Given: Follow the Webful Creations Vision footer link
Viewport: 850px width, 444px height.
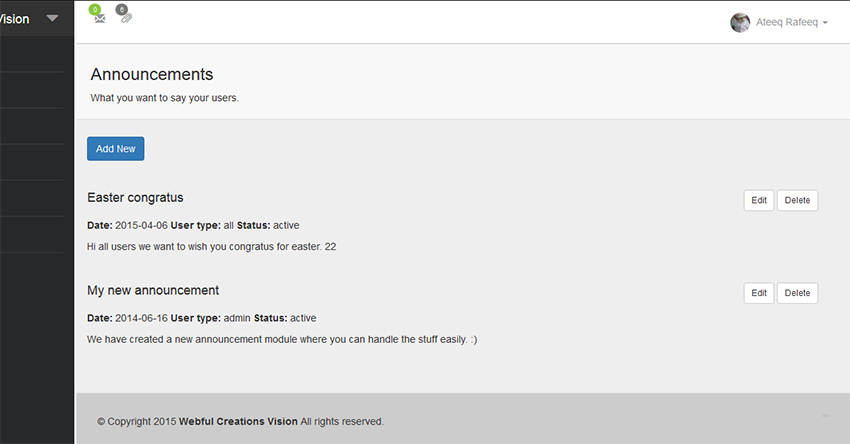Looking at the screenshot, I should (x=238, y=421).
